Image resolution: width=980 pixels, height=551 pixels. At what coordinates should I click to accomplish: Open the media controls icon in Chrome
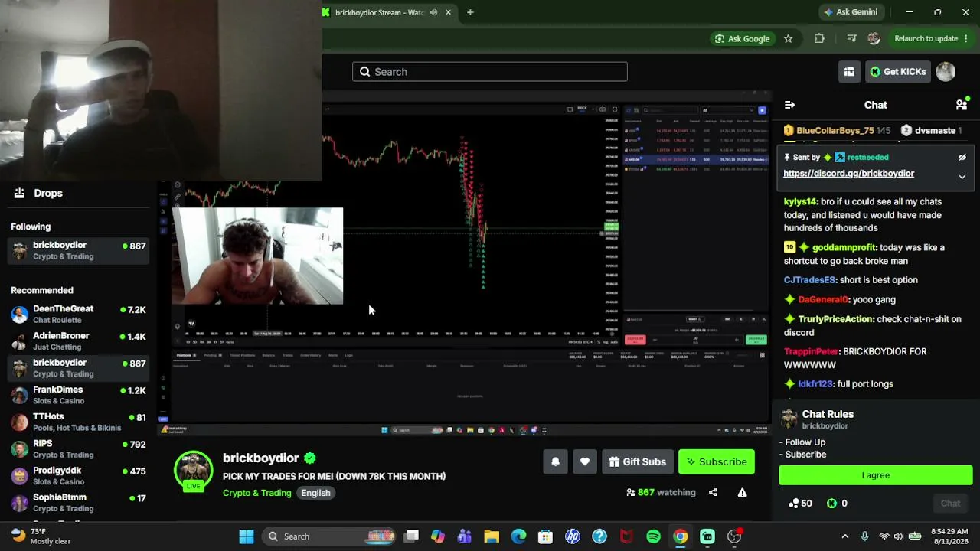(x=851, y=39)
